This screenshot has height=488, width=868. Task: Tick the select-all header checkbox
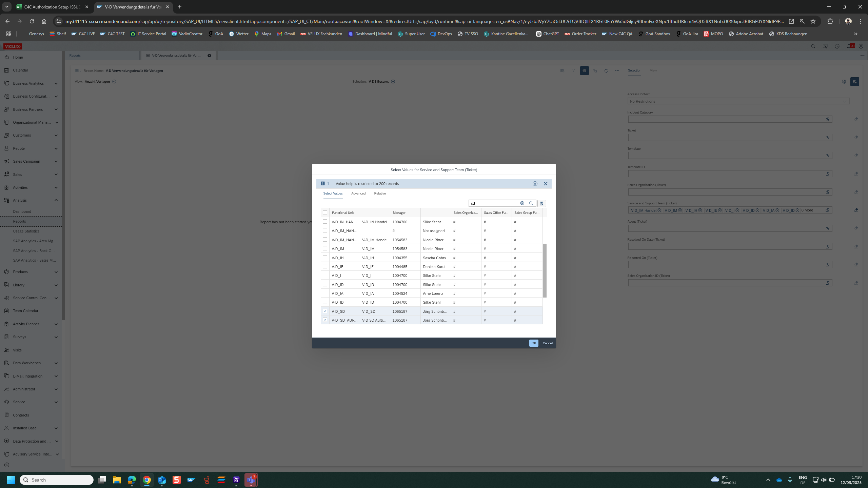[325, 213]
